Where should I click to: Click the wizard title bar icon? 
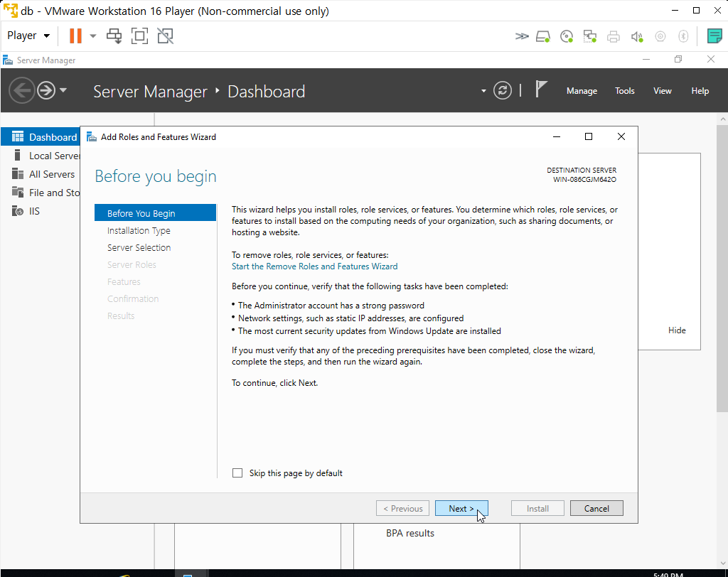pos(92,137)
